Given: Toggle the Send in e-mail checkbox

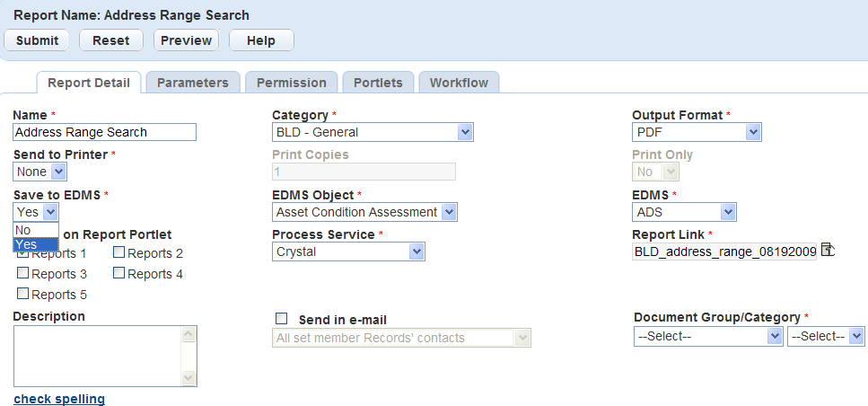Looking at the screenshot, I should [x=282, y=319].
